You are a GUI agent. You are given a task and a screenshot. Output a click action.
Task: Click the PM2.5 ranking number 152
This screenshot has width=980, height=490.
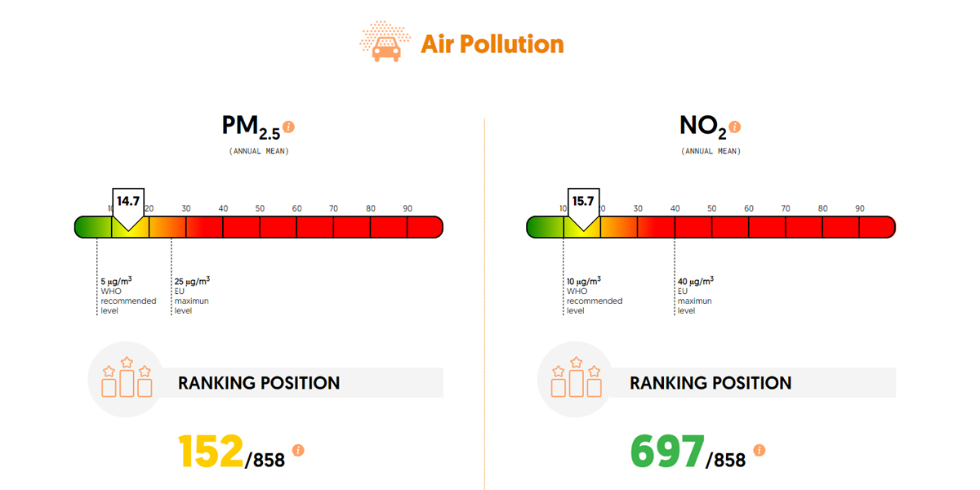point(211,452)
